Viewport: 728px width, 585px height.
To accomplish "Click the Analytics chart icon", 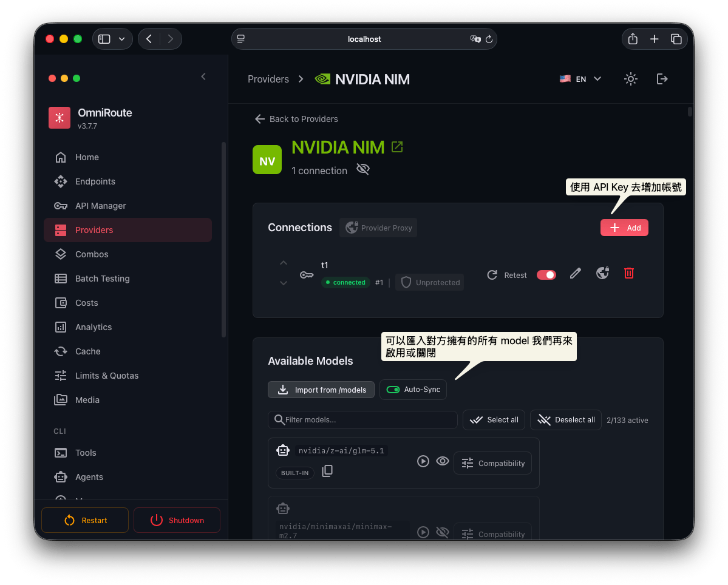I will click(61, 327).
